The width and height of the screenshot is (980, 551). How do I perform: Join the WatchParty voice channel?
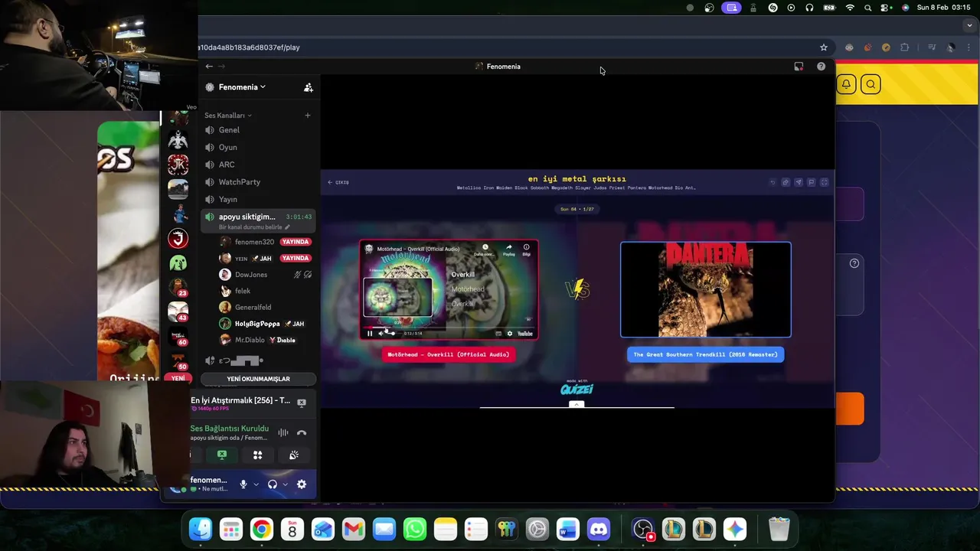point(259,182)
